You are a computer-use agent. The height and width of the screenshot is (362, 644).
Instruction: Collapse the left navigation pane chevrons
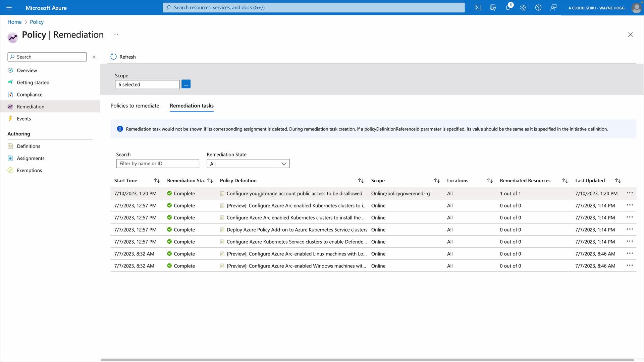click(94, 57)
